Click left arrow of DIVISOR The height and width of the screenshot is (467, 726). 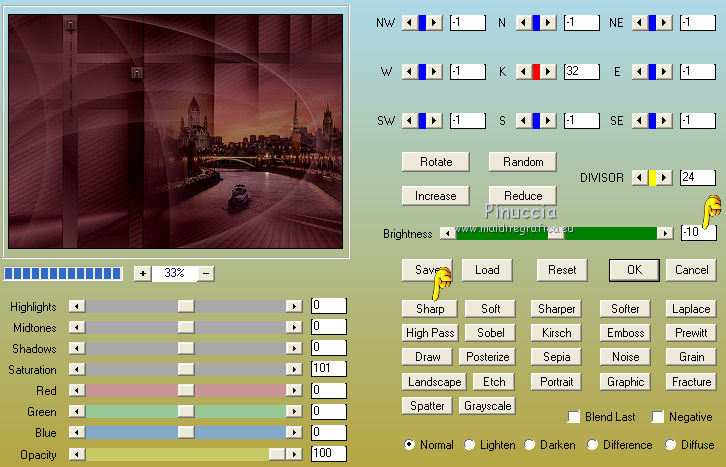click(639, 178)
